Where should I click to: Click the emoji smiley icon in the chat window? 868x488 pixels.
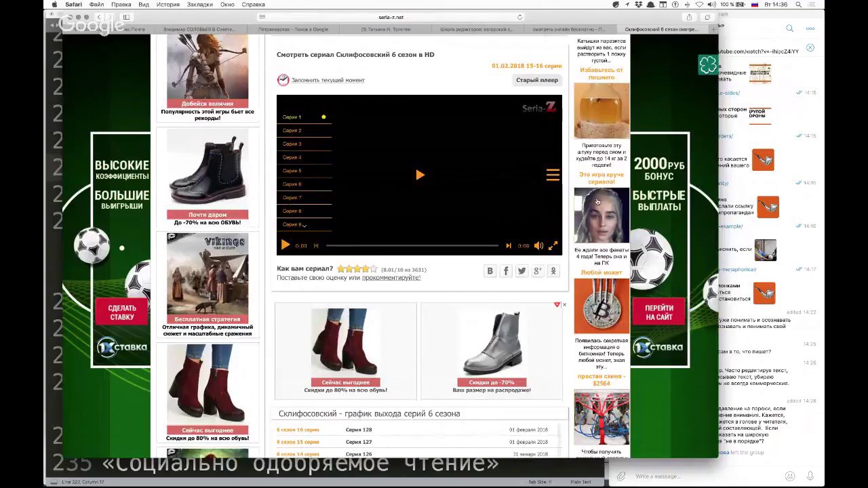click(789, 476)
